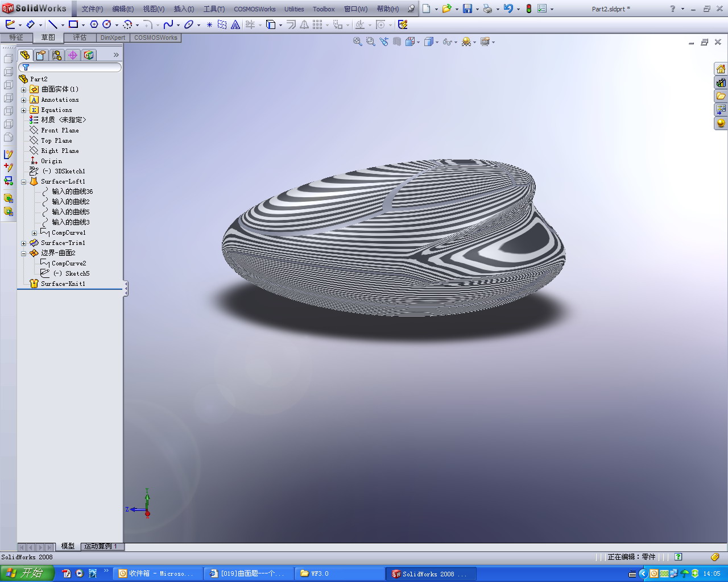Click the Display Style cube icon
728x582 pixels.
tap(429, 41)
